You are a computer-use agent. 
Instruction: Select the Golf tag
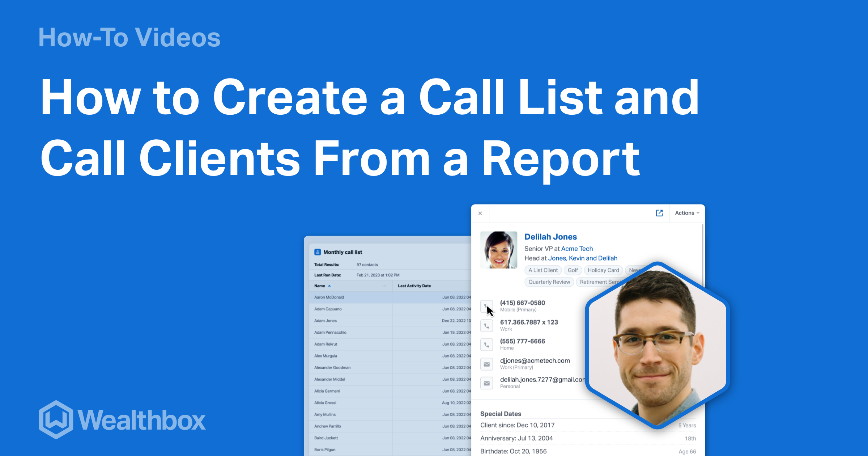[573, 270]
